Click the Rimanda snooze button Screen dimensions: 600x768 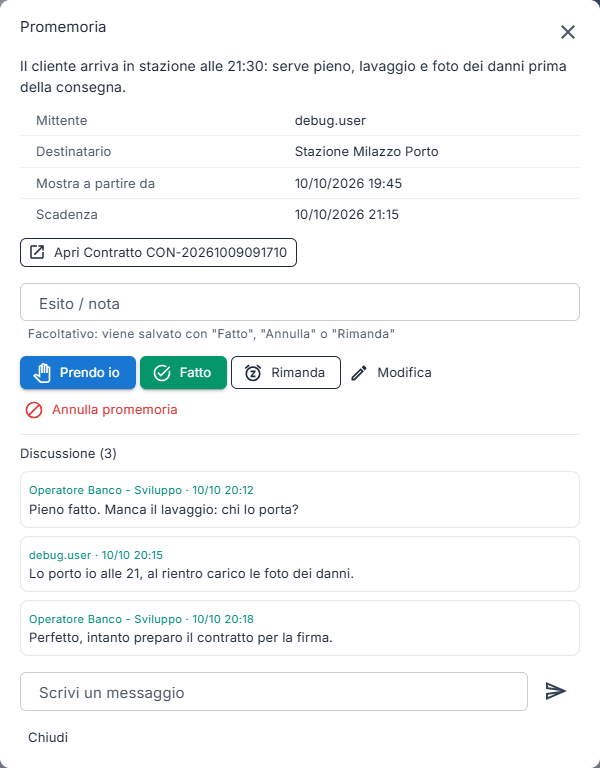click(x=286, y=373)
